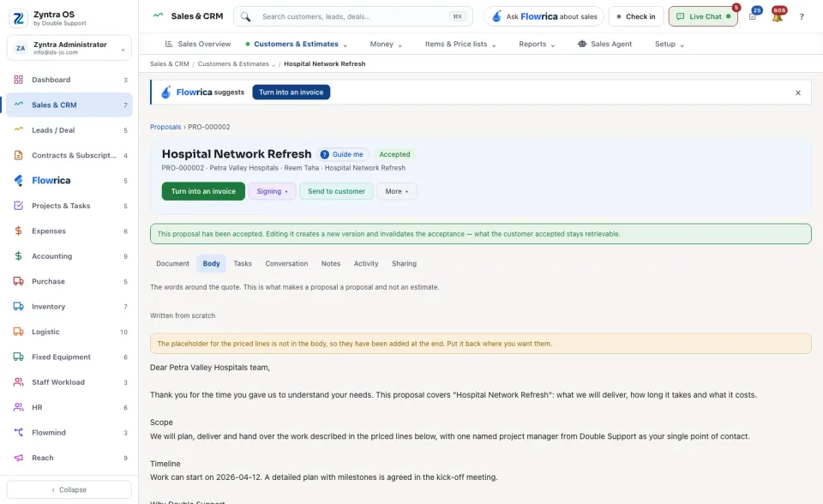Viewport: 823px width, 504px height.
Task: Open the Reach sidebar icon
Action: (x=18, y=458)
